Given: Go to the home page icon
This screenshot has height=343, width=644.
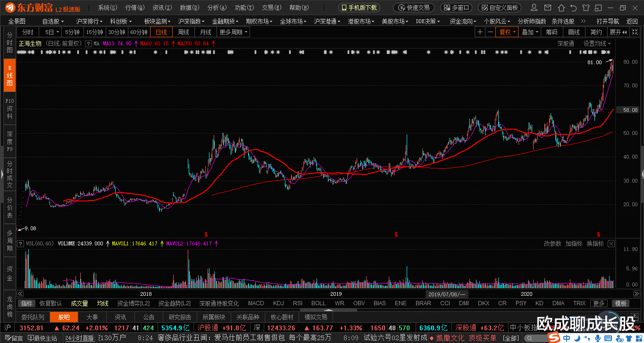Looking at the screenshot, I should 560,8.
